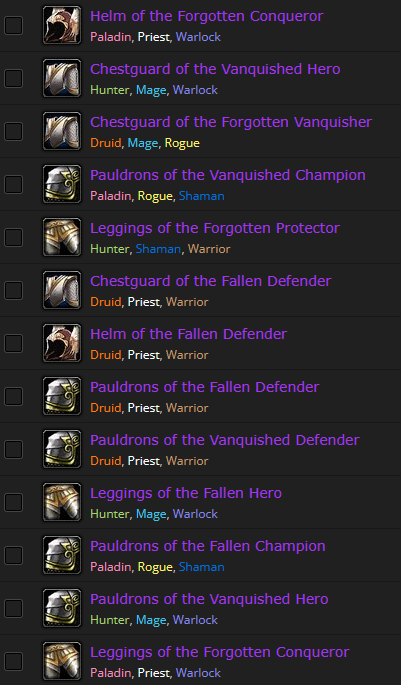Click the Leggings of the Fallen Hero icon

click(62, 502)
